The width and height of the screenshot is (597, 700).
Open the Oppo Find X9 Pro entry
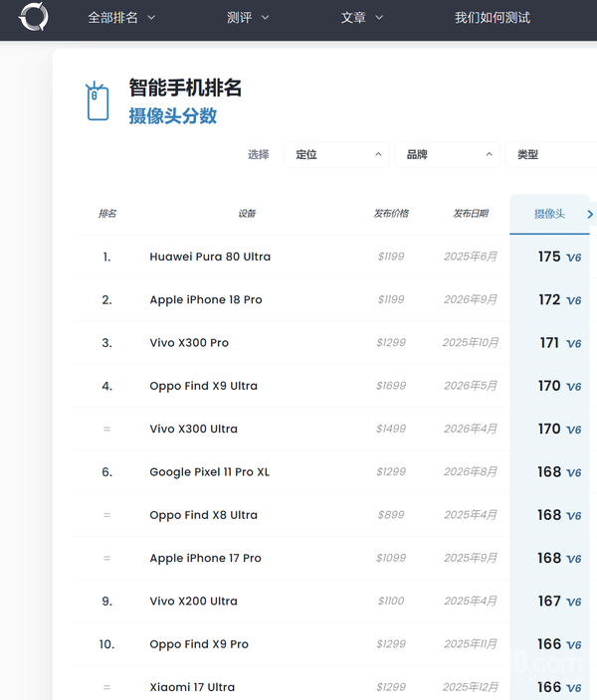pos(199,644)
